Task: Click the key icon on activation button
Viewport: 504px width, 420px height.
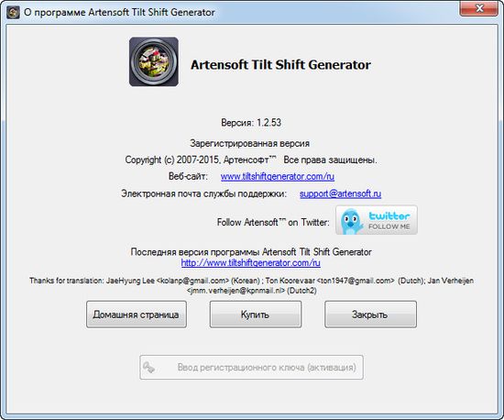Action: [149, 367]
